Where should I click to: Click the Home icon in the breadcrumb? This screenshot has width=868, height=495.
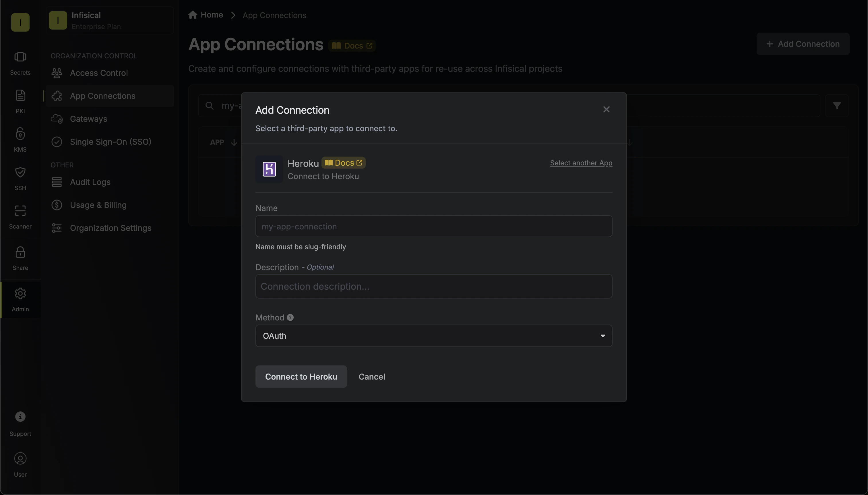(x=193, y=15)
